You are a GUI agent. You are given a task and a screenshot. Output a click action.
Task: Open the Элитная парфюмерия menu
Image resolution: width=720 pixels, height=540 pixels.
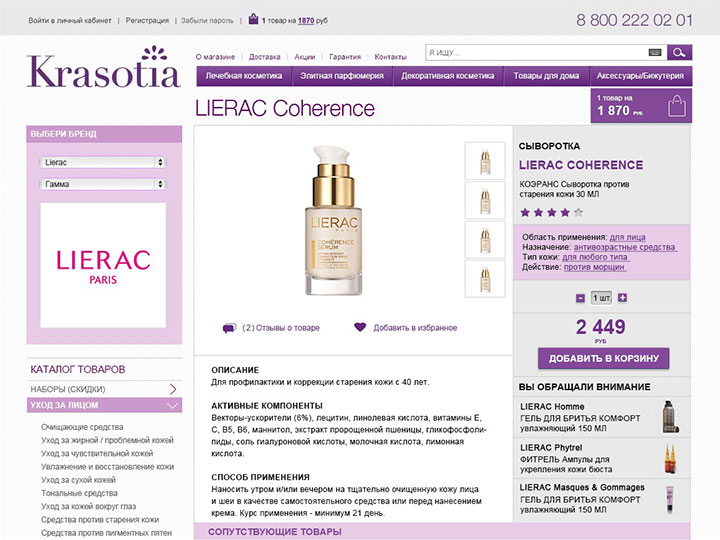click(x=342, y=76)
